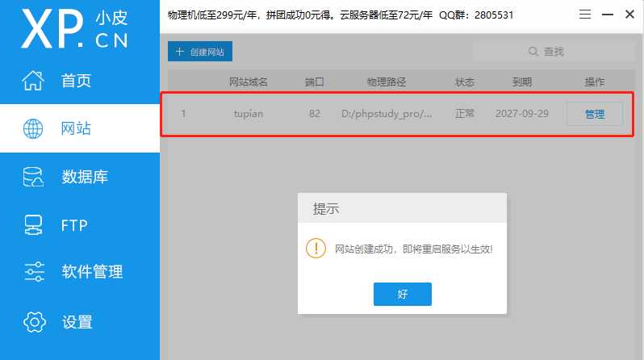Go to the FTP section
Screen dimensions: 644x360
coord(80,225)
